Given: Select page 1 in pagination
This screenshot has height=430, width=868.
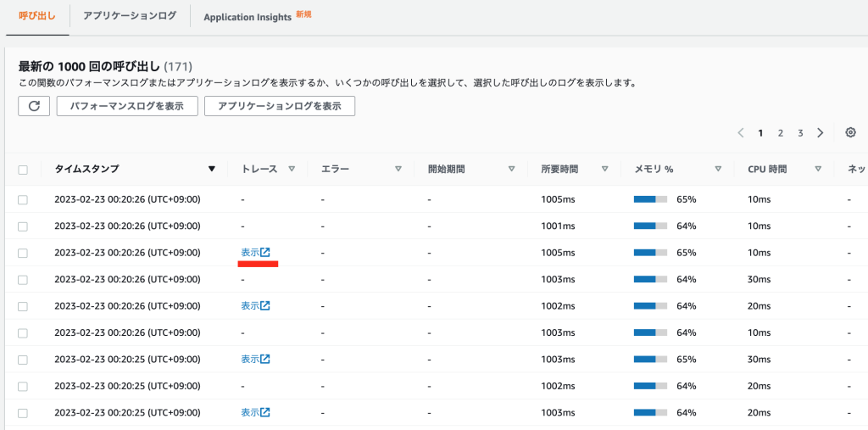Looking at the screenshot, I should tap(760, 133).
